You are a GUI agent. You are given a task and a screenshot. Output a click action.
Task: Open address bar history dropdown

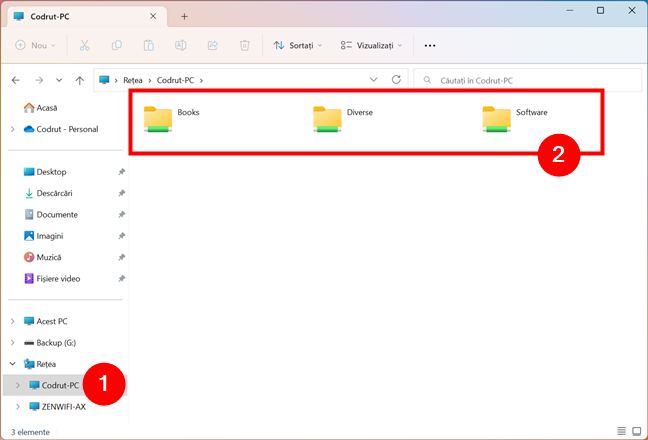point(373,80)
